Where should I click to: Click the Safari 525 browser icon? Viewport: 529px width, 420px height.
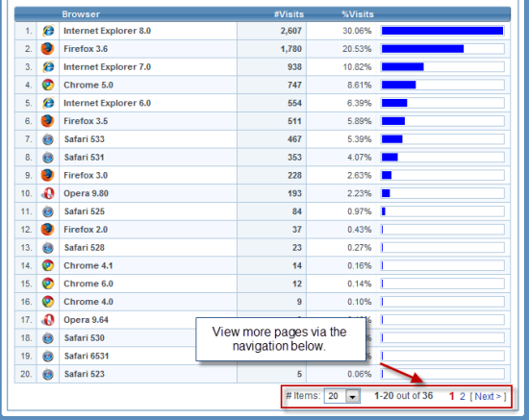tap(48, 211)
